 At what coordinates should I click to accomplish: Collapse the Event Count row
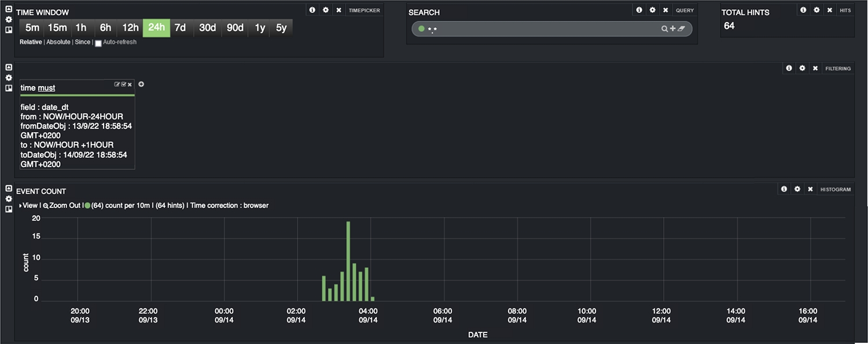9,188
